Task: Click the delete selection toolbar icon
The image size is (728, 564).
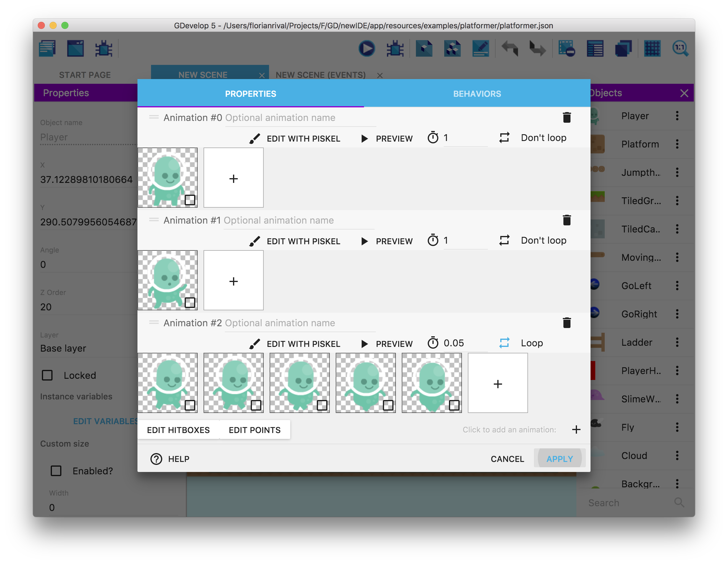Action: tap(567, 49)
